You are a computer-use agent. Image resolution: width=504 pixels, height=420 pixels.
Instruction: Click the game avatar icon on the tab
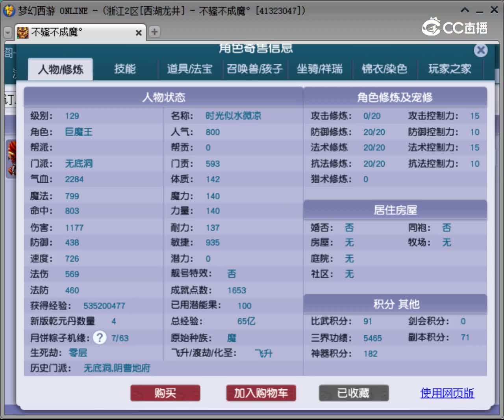point(23,32)
